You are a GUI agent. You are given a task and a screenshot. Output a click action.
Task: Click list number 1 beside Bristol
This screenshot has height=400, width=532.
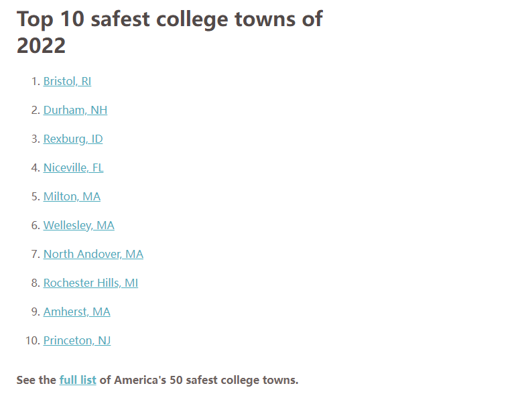pyautogui.click(x=36, y=82)
